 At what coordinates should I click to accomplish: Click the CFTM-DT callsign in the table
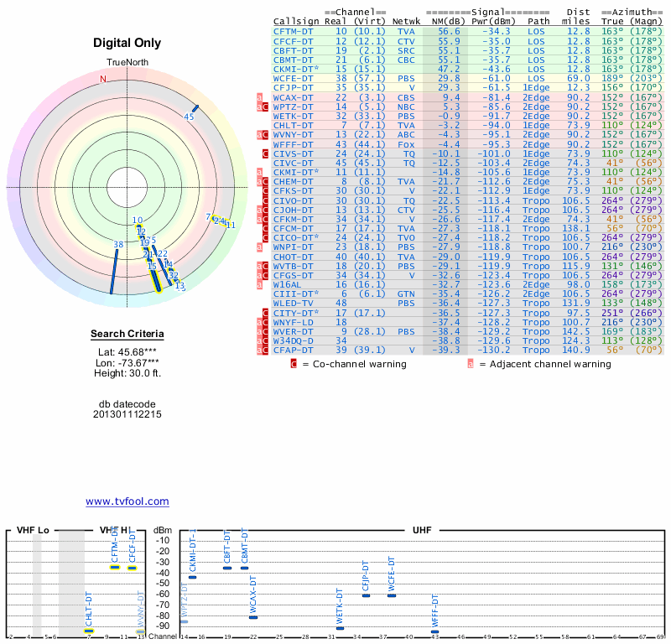tap(294, 31)
